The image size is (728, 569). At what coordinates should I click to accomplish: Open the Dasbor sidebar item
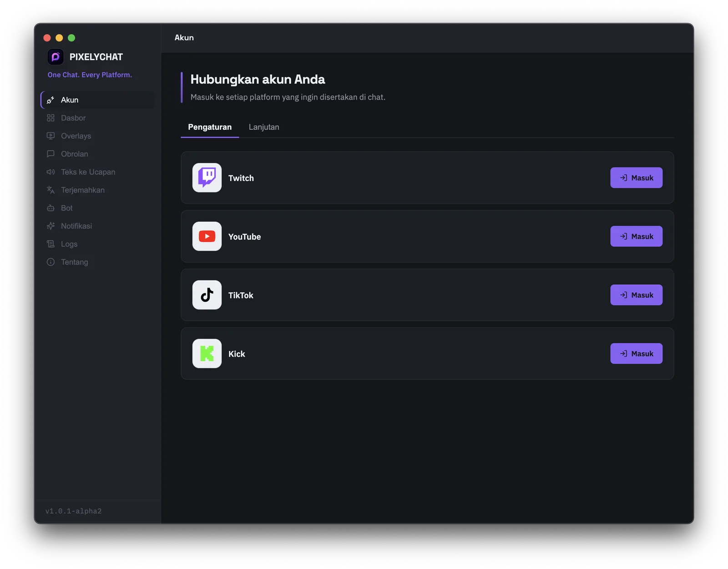97,118
